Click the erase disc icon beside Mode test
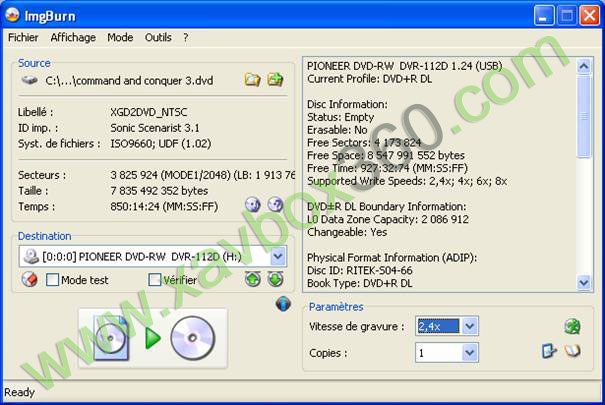 [30, 279]
